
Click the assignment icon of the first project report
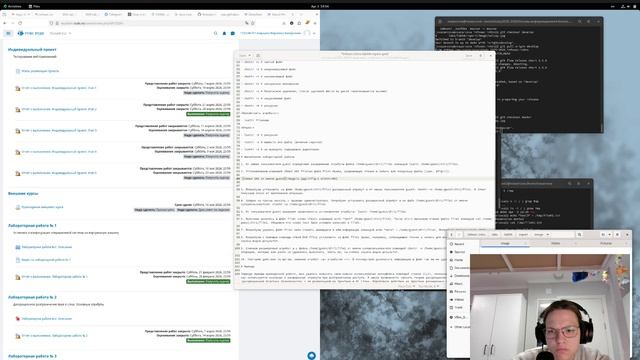click(18, 88)
